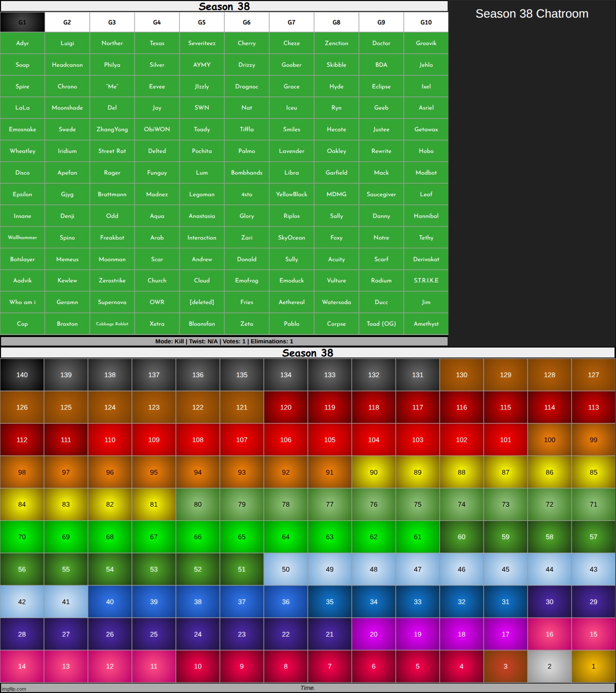Image resolution: width=616 pixels, height=693 pixels.
Task: Click the YellowBlack player cell
Action: 291,194
